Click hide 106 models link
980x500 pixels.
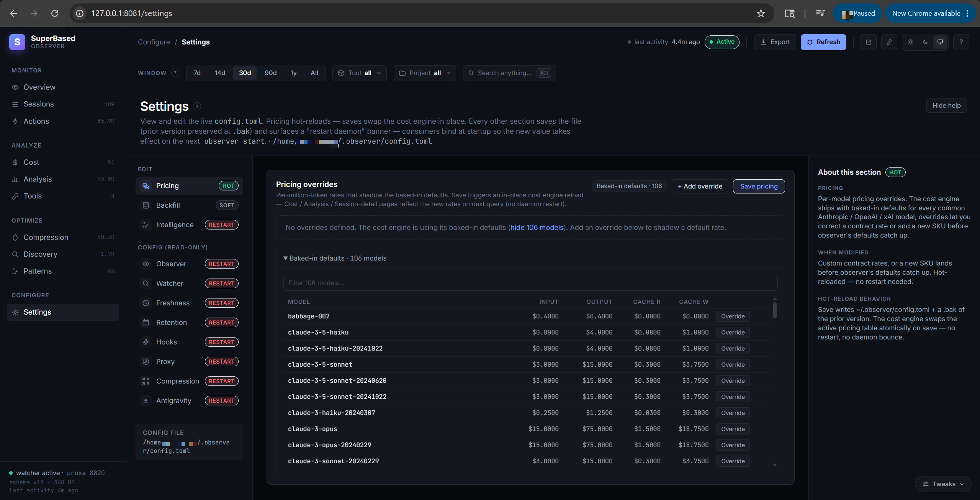537,228
